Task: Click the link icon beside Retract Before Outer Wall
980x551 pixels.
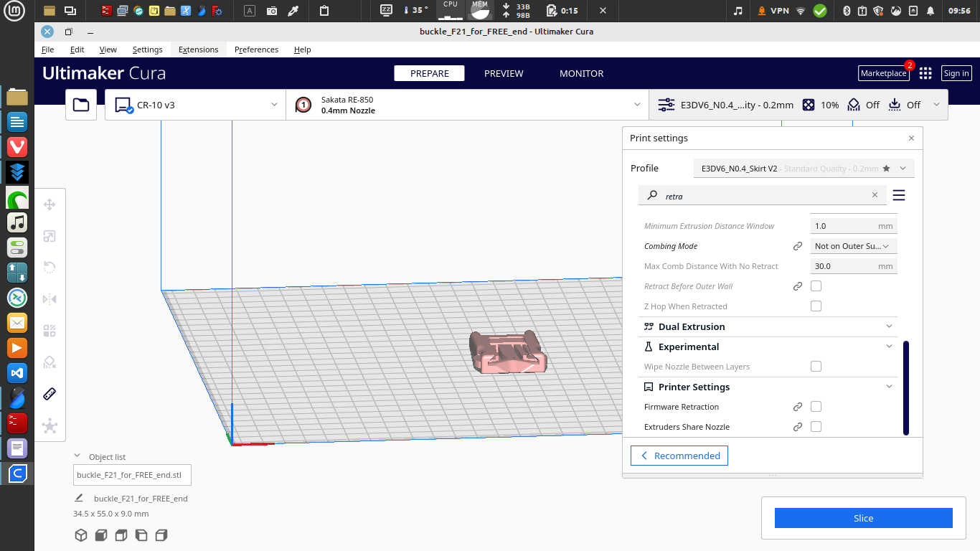Action: [797, 286]
